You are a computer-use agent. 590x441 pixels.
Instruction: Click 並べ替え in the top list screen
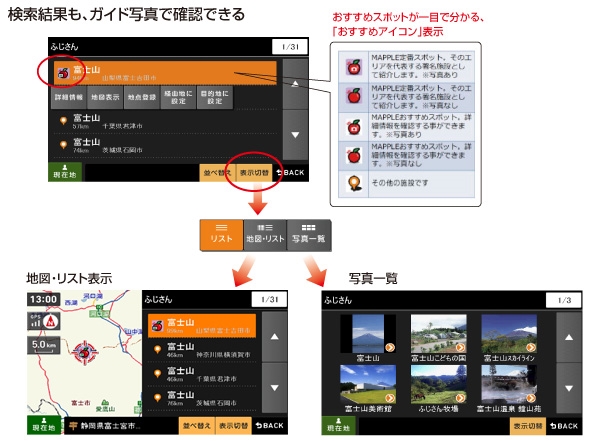[217, 173]
